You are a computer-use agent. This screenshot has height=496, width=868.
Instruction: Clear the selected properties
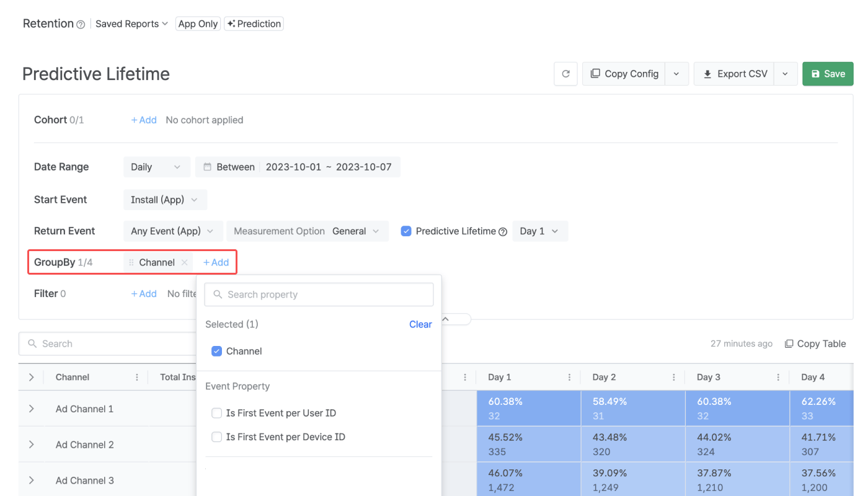coord(420,324)
